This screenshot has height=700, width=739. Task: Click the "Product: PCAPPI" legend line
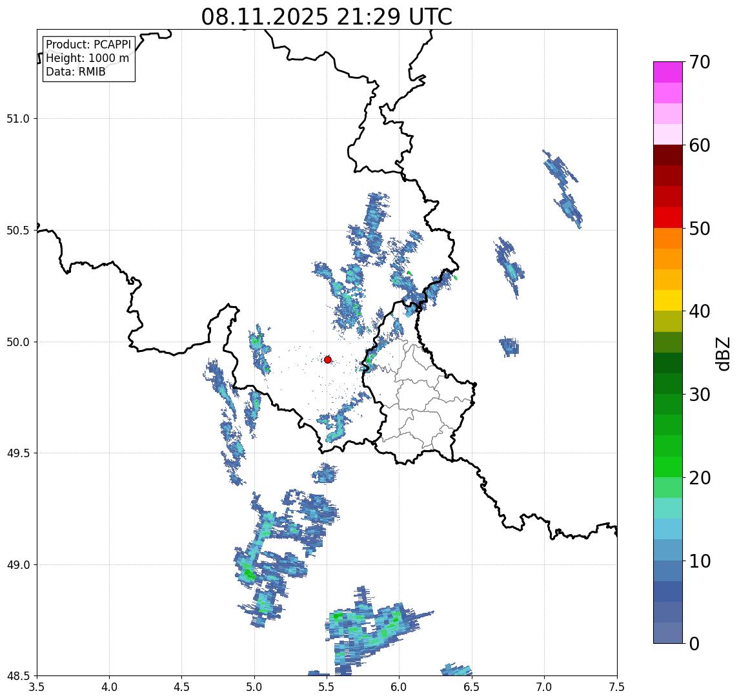pyautogui.click(x=88, y=45)
